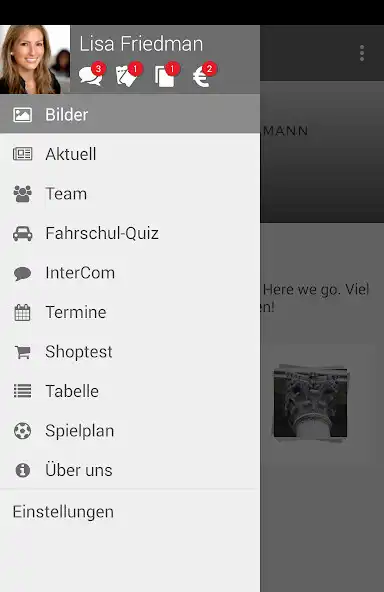Open the Aktuell news section
Viewport: 384px width, 592px height.
click(130, 154)
